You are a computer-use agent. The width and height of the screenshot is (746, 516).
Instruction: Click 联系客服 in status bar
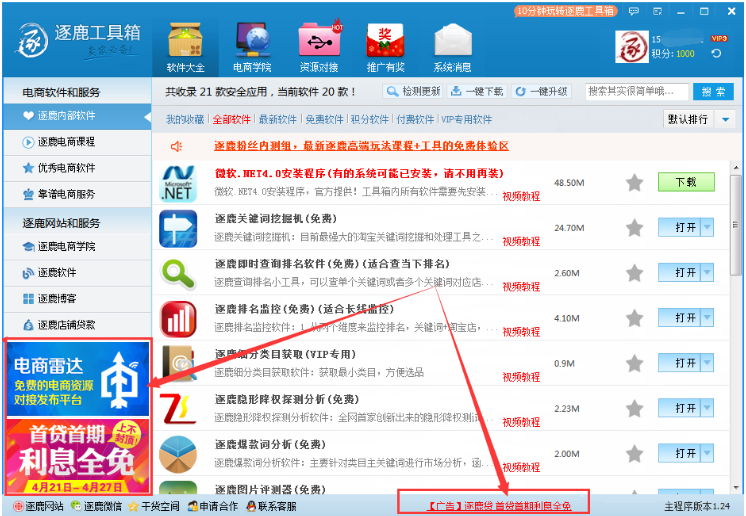[x=272, y=506]
